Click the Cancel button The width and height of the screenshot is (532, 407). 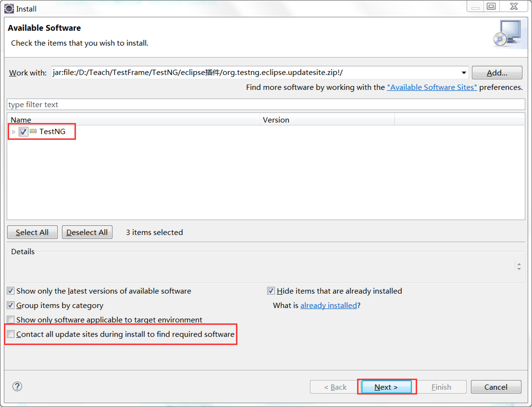pos(496,387)
